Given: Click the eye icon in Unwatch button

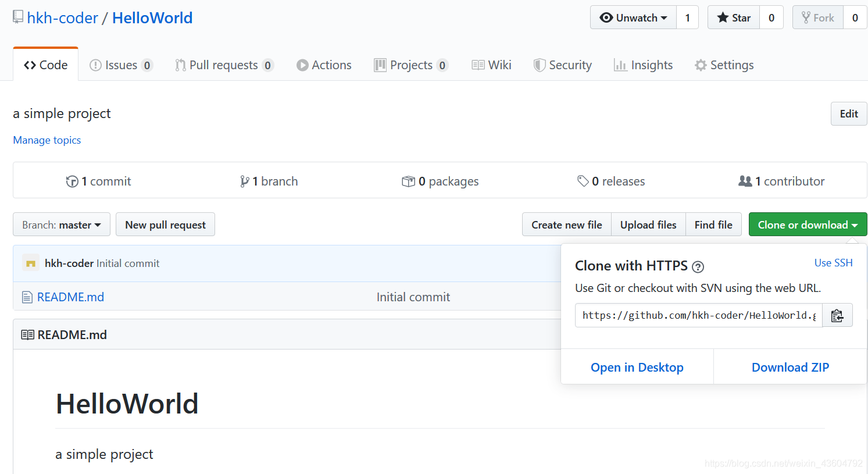Looking at the screenshot, I should coord(606,17).
